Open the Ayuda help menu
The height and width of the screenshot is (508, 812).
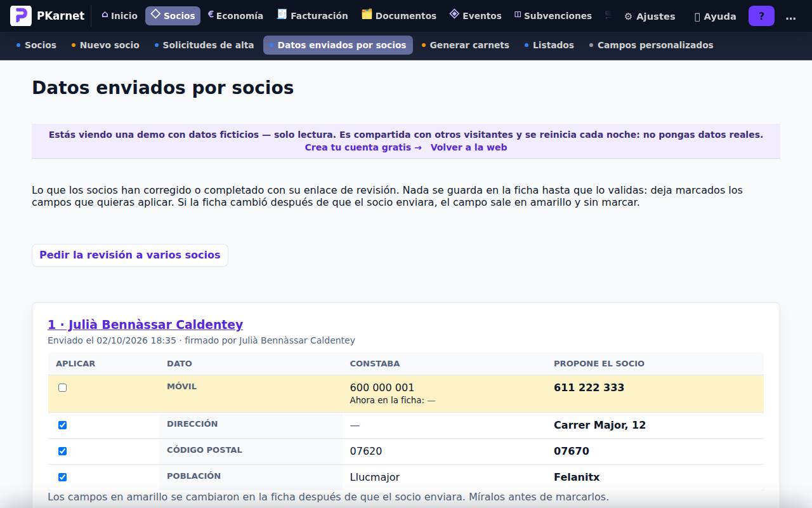[x=715, y=17]
